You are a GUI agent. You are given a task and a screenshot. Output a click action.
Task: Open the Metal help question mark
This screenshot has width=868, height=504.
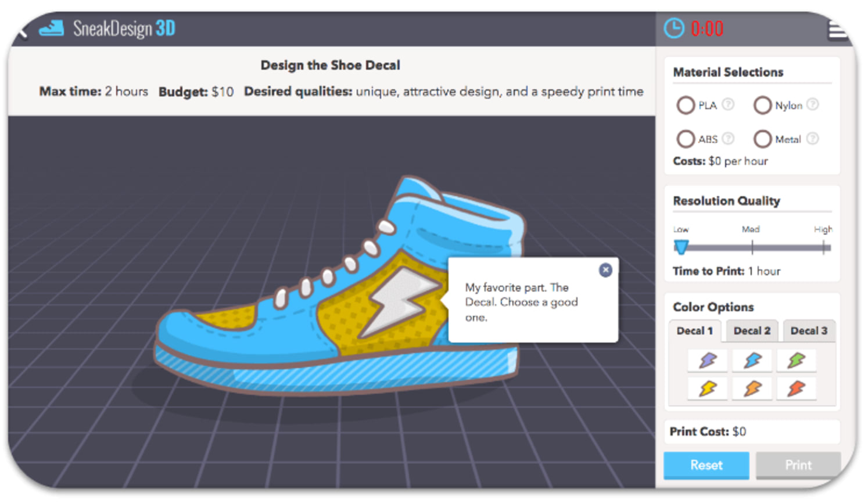(x=813, y=138)
